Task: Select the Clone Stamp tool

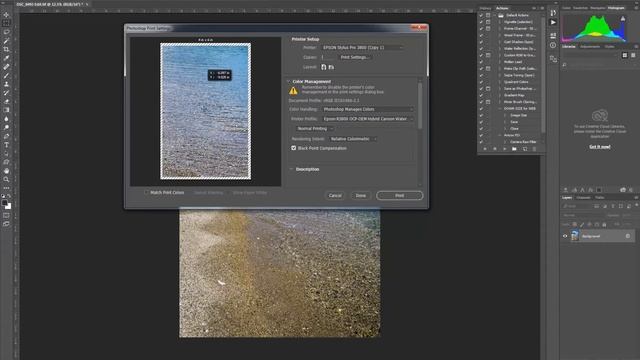Action: pos(6,84)
